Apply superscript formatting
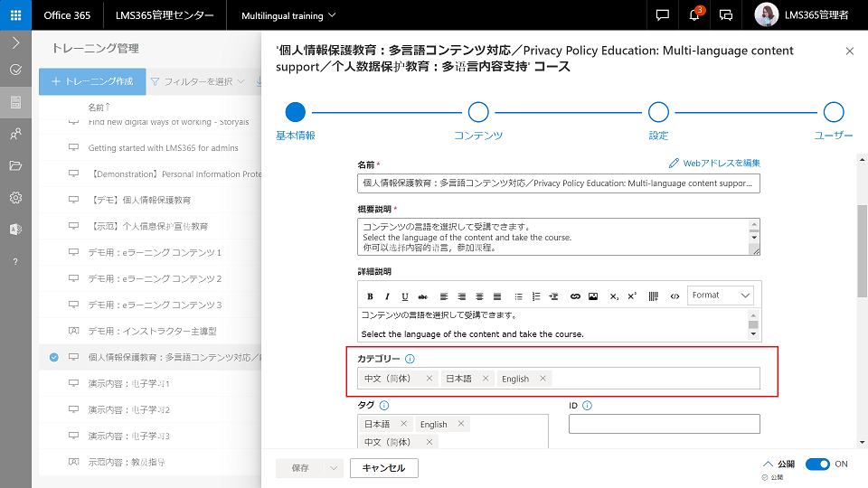The width and height of the screenshot is (868, 488). pos(632,296)
